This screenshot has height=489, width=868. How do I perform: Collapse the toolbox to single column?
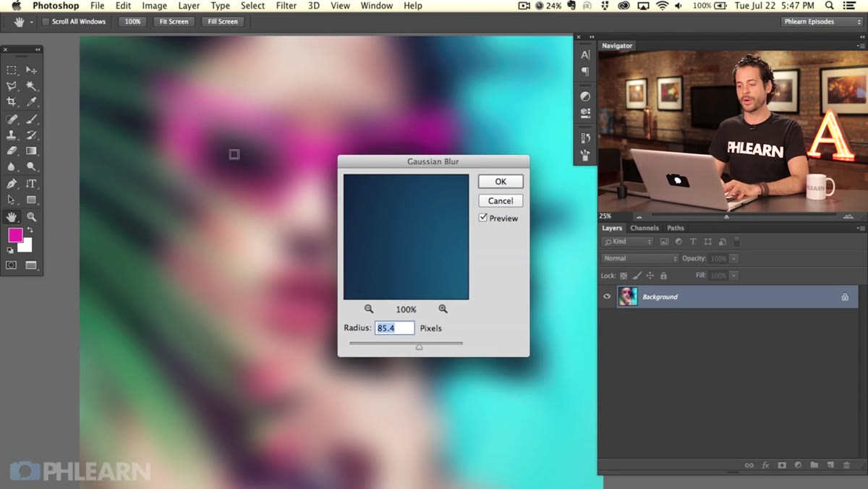point(36,50)
